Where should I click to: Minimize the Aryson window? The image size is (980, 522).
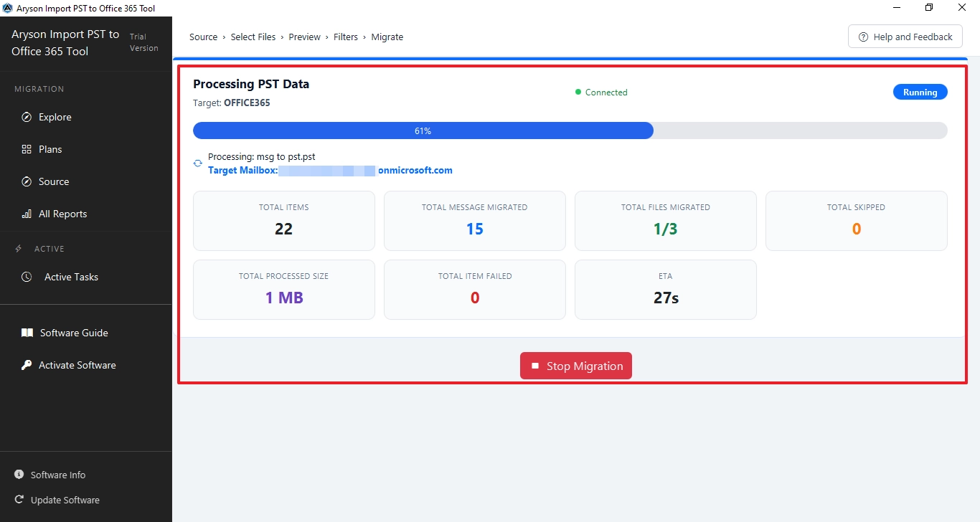click(x=897, y=8)
